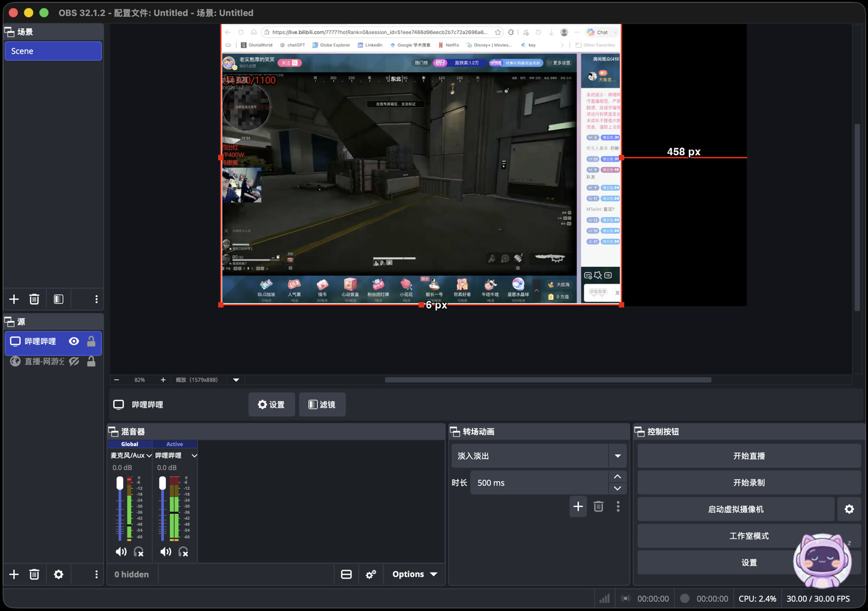Click the controls panel dock icon
The width and height of the screenshot is (868, 611).
coord(640,431)
